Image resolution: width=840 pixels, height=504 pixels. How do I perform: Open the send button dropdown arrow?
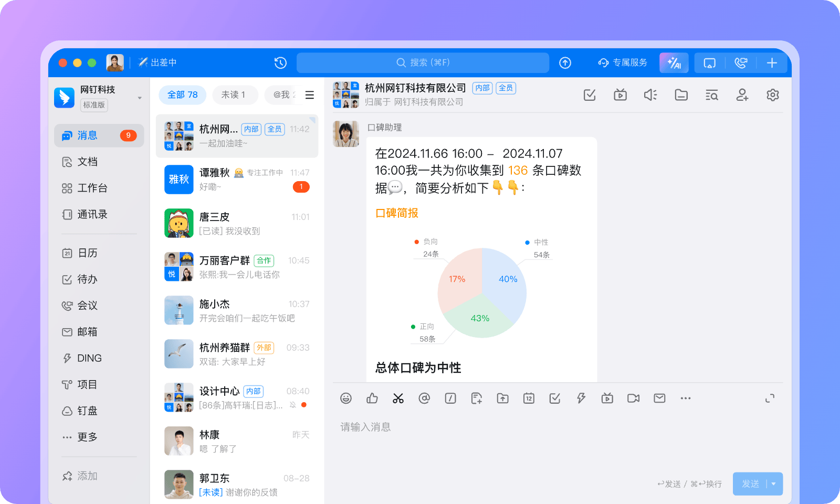pyautogui.click(x=774, y=484)
